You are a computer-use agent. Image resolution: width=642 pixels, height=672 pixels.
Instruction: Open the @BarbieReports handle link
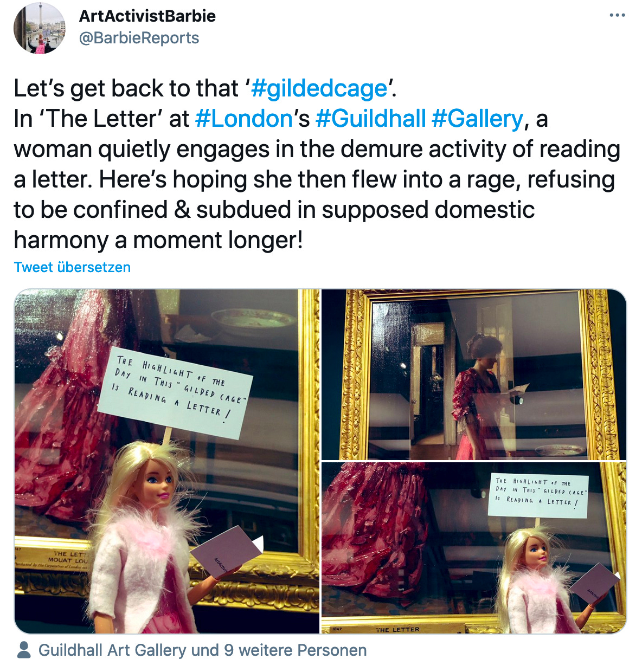(x=139, y=38)
